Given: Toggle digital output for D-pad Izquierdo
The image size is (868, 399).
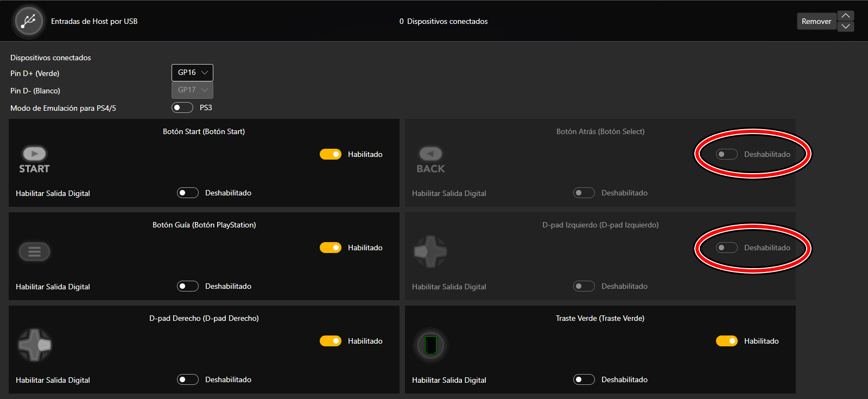Looking at the screenshot, I should (x=584, y=286).
